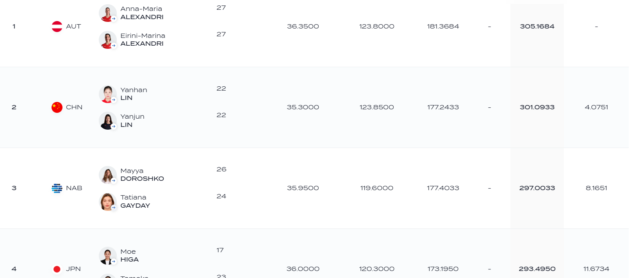Screen dimensions: 644x278
Task: Open Anna-Maria ALEXANDRI athlete link
Action: click(142, 13)
